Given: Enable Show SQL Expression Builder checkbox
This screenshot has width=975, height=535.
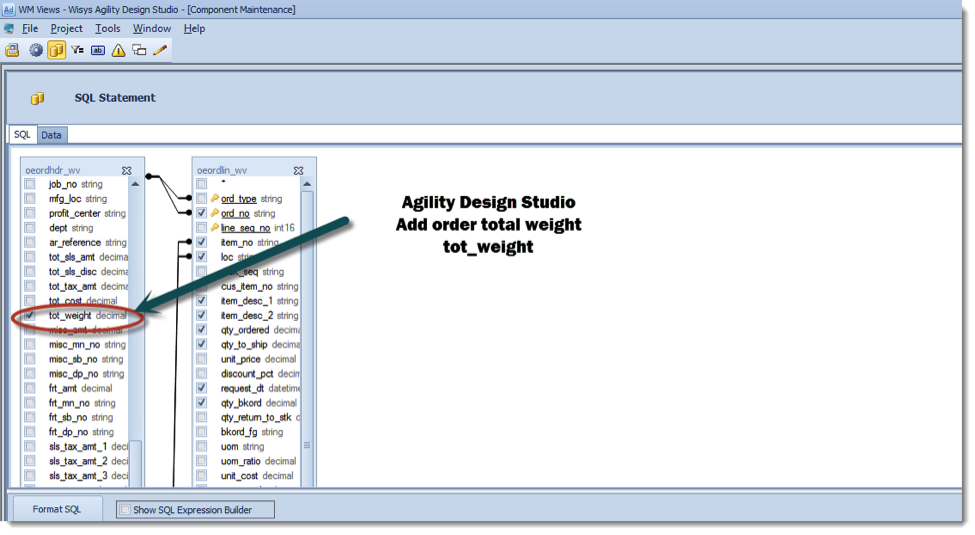Looking at the screenshot, I should point(126,509).
